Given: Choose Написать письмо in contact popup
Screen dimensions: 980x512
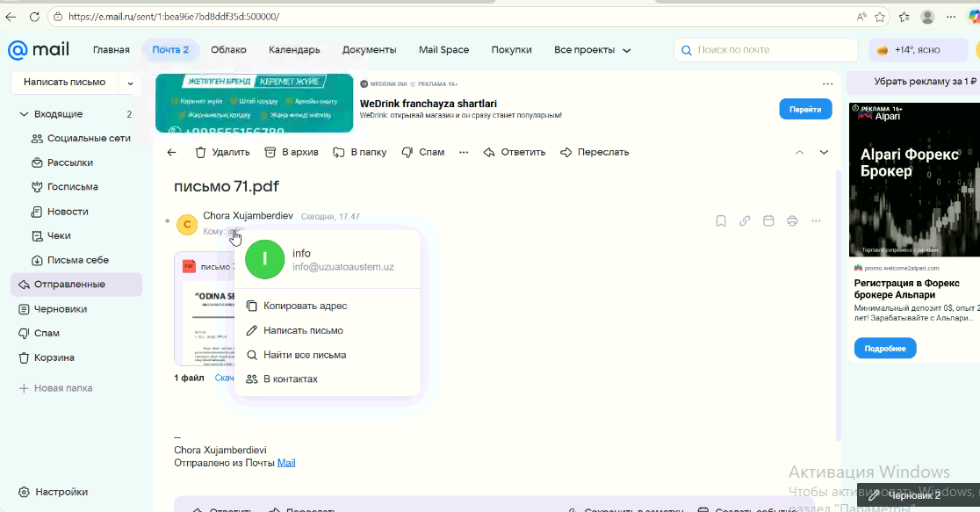Looking at the screenshot, I should coord(295,330).
